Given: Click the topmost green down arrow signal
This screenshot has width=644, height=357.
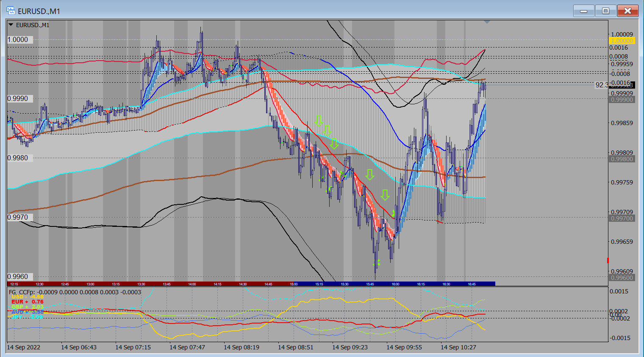Looking at the screenshot, I should (319, 120).
